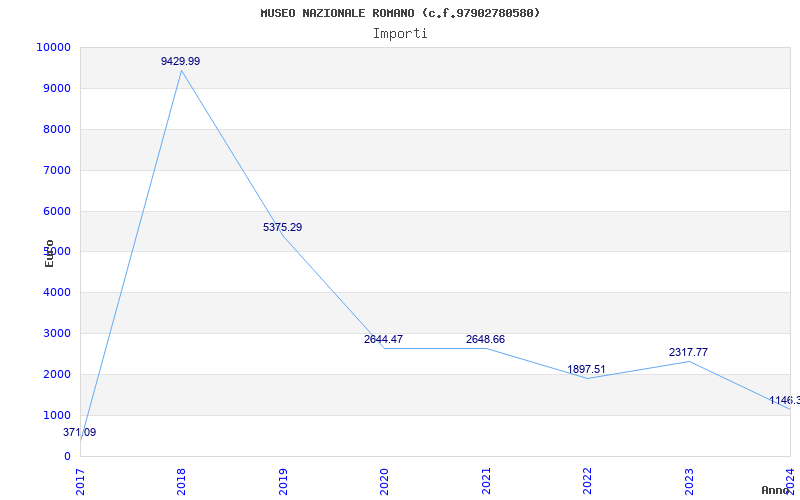Viewport: 800px width, 500px height.
Task: Click the 2021 x-axis label
Action: (486, 481)
